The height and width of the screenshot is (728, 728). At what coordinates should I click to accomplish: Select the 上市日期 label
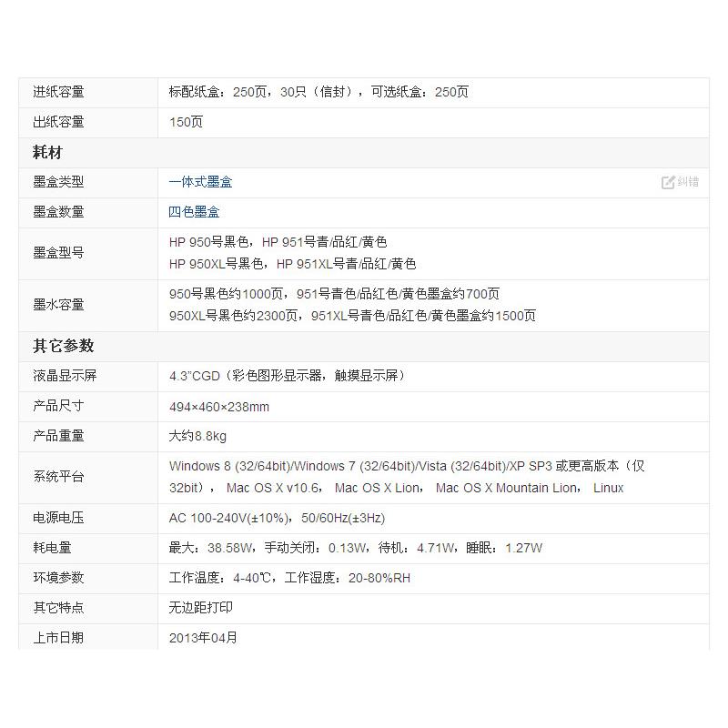tap(58, 638)
